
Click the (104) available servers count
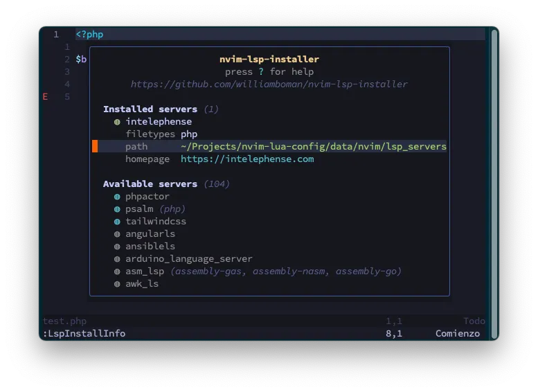pyautogui.click(x=217, y=184)
